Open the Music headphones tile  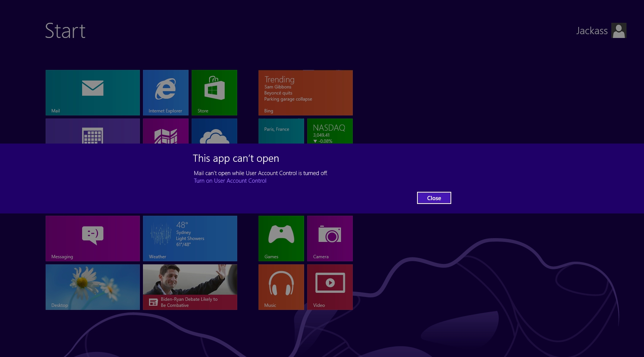pyautogui.click(x=281, y=287)
